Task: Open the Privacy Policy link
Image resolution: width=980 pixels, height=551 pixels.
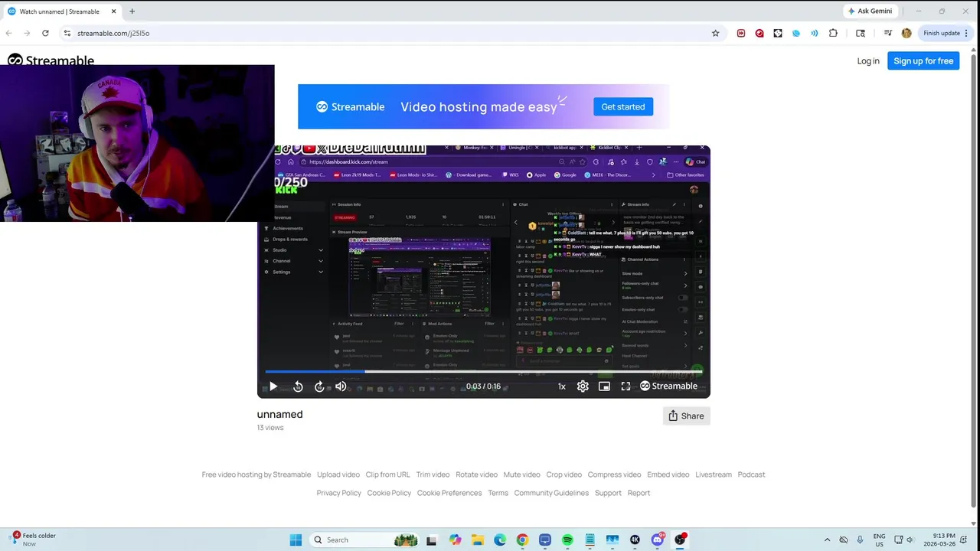Action: (338, 493)
